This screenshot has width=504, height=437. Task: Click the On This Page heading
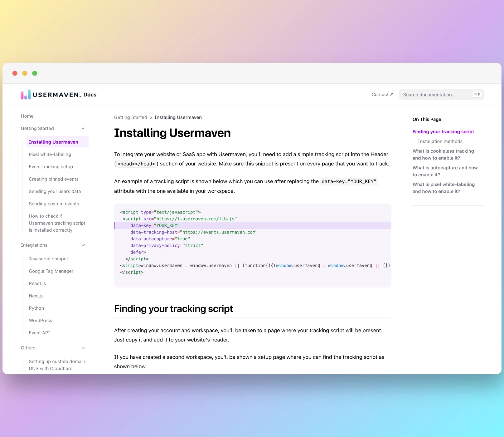(427, 119)
